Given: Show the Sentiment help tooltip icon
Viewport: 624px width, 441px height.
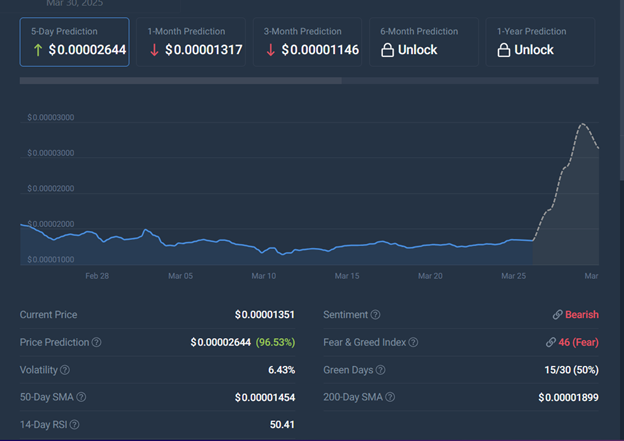Looking at the screenshot, I should (x=375, y=315).
